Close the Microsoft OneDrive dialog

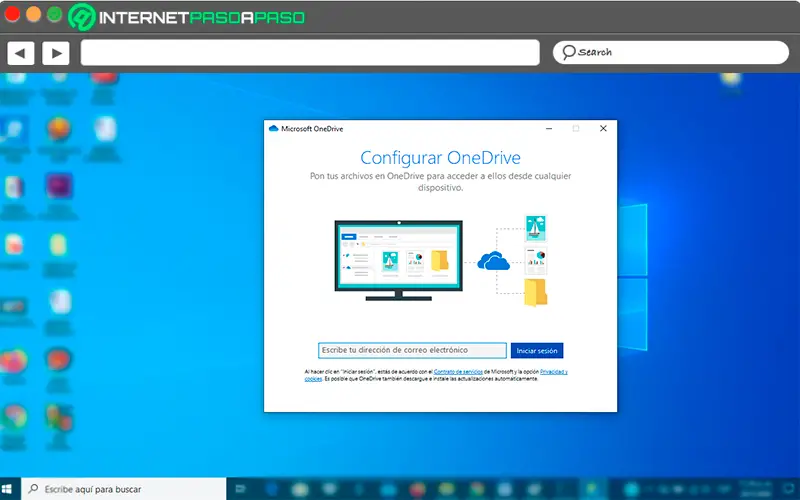point(603,129)
